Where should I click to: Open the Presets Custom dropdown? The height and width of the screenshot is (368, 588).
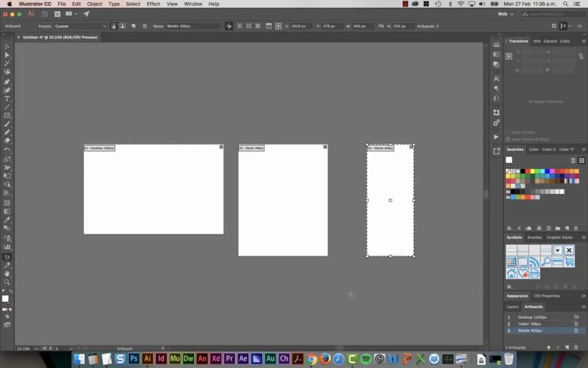click(80, 26)
